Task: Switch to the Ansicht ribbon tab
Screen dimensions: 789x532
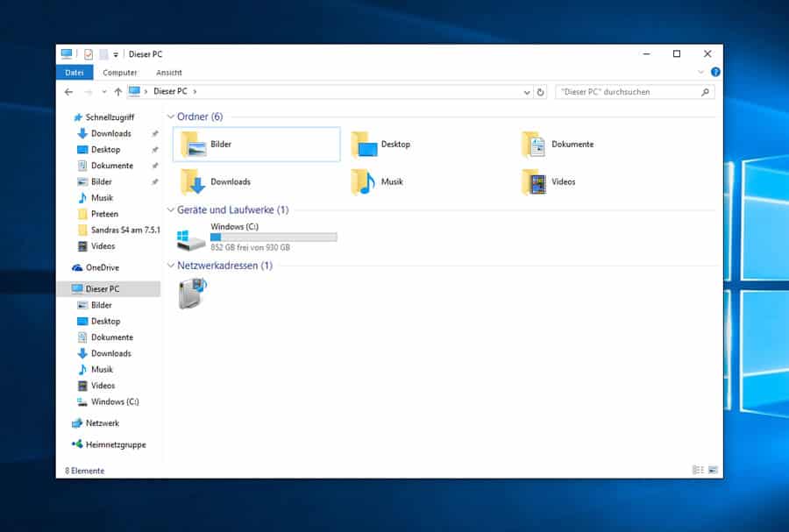Action: click(169, 73)
